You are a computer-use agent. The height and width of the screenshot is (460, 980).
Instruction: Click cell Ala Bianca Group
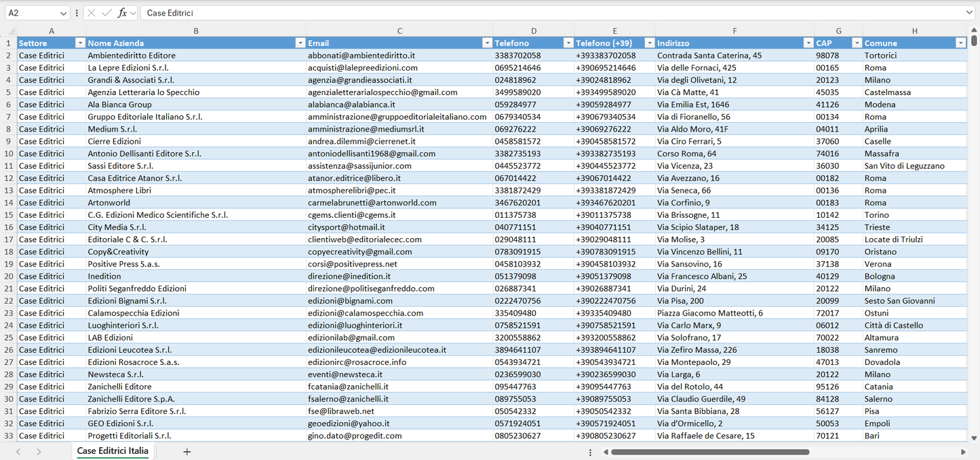tap(196, 104)
